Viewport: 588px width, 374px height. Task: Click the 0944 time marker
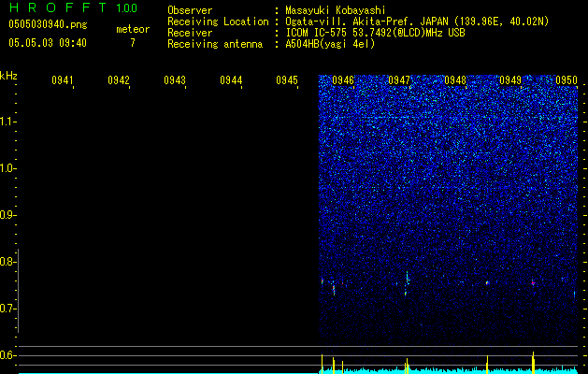click(231, 80)
